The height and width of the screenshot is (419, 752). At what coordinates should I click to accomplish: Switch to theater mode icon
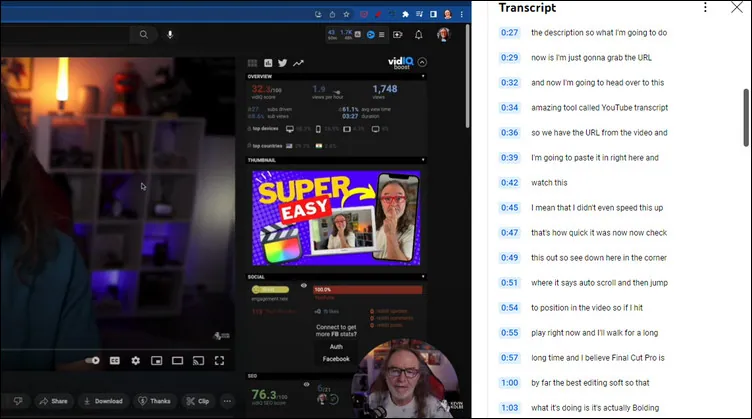(177, 361)
